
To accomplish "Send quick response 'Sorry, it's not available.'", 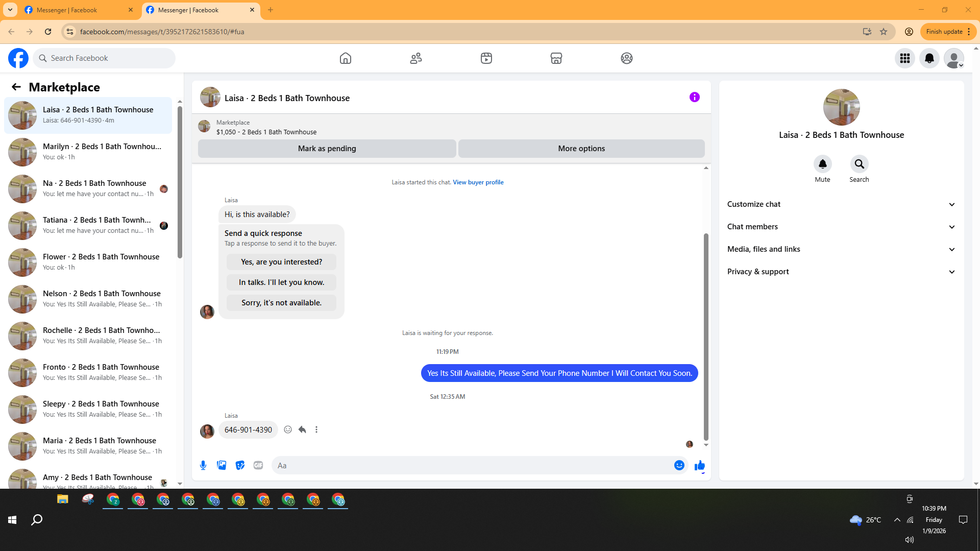I will point(281,303).
